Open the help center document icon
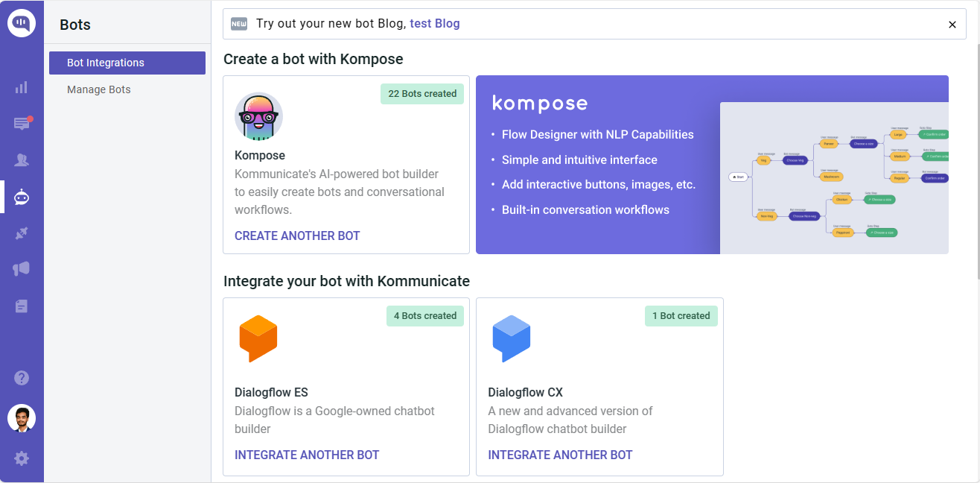 coord(22,306)
